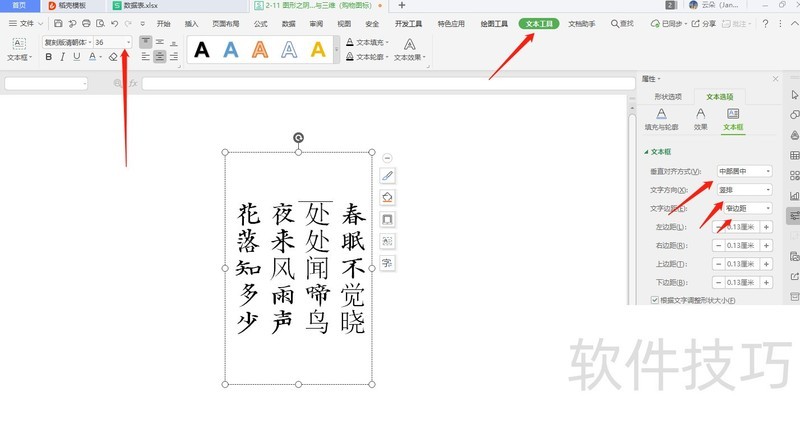Click the cursor select icon in right sidebar

click(794, 95)
